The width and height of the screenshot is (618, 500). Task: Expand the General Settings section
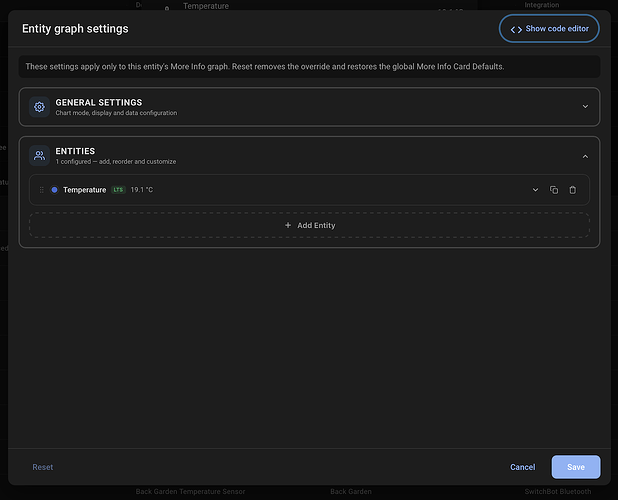[585, 106]
